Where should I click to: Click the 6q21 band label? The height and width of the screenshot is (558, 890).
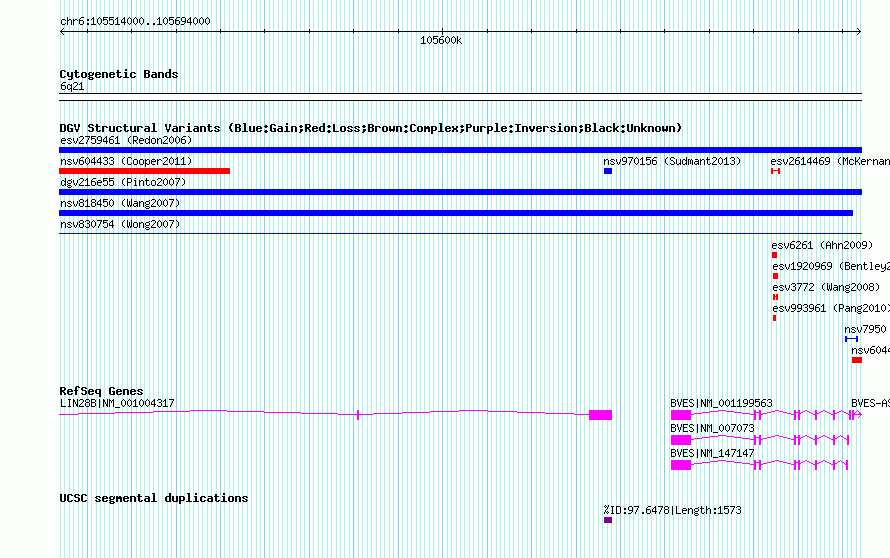(x=72, y=86)
